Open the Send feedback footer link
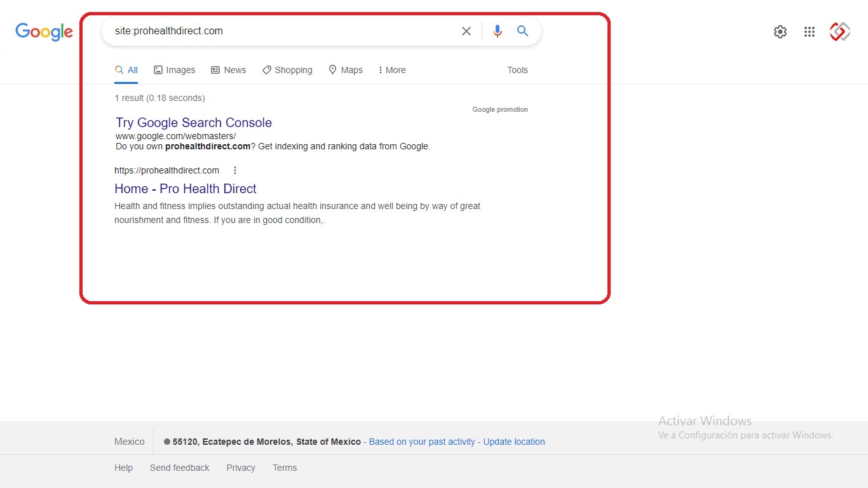This screenshot has width=868, height=488. [x=179, y=468]
